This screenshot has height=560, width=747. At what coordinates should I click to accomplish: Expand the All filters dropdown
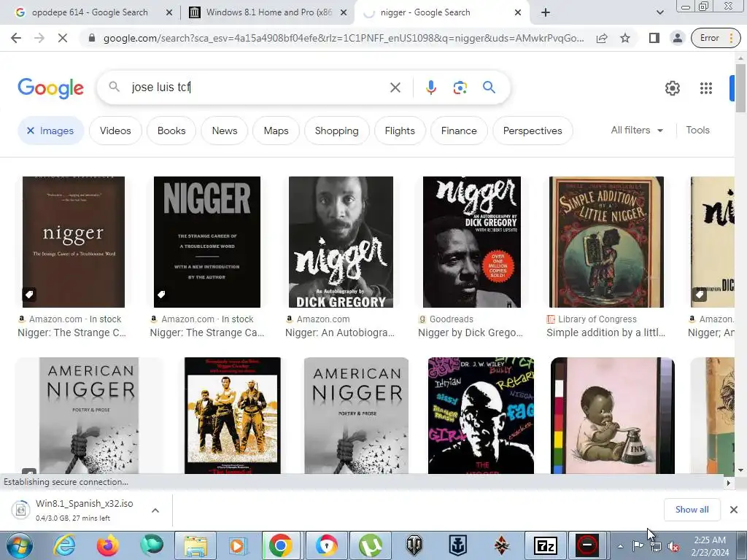(637, 130)
